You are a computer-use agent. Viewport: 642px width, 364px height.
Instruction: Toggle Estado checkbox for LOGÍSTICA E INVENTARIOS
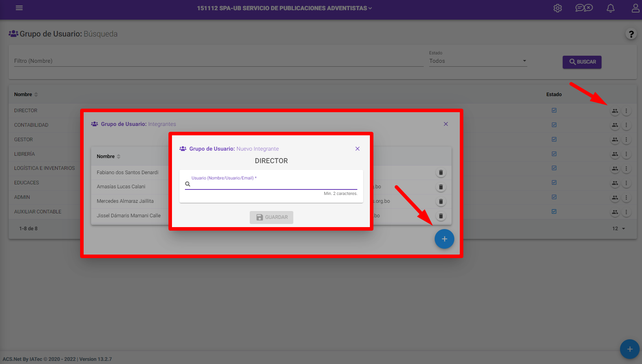click(x=554, y=168)
